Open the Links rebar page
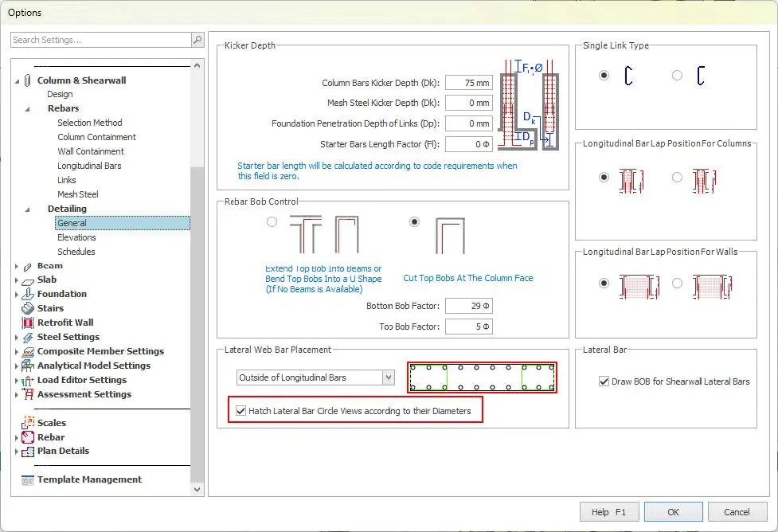The image size is (778, 532). 66,180
